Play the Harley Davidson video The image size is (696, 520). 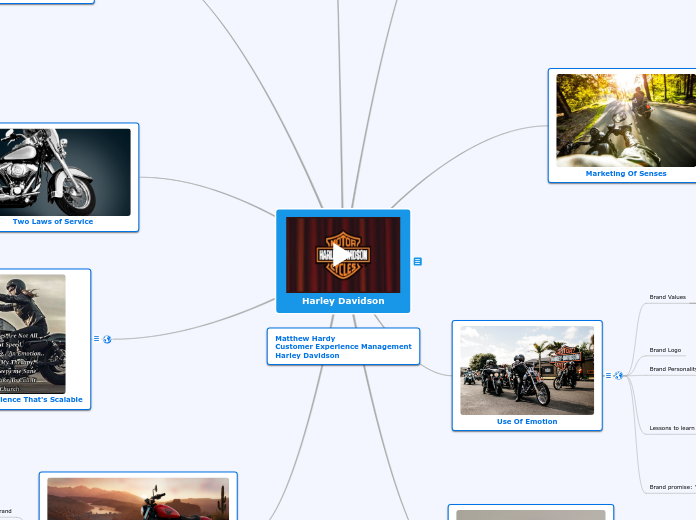click(x=340, y=255)
